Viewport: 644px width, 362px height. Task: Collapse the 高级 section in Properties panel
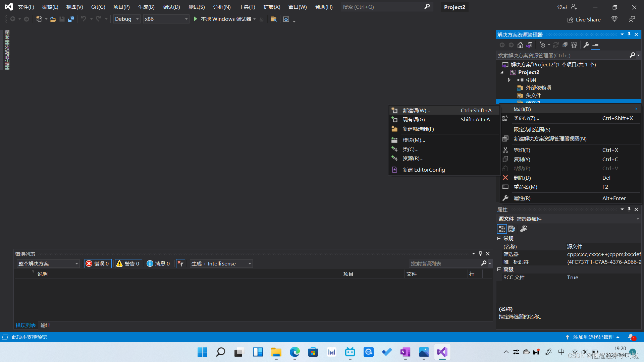coord(499,269)
